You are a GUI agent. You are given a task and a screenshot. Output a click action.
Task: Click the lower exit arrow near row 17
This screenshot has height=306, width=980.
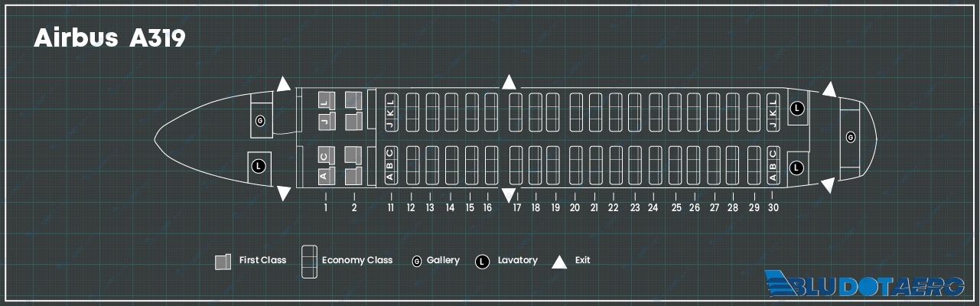(509, 195)
